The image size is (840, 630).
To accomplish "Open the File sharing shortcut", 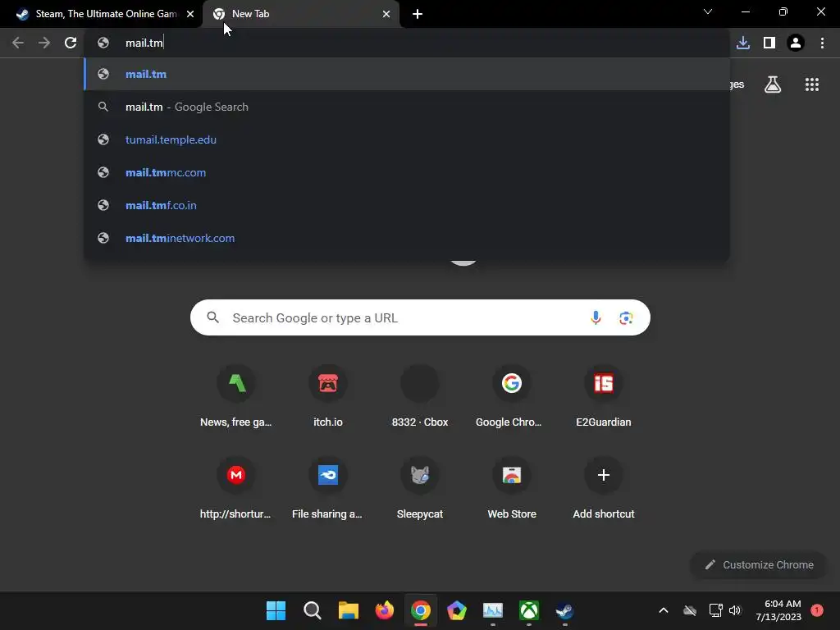I will click(x=328, y=488).
